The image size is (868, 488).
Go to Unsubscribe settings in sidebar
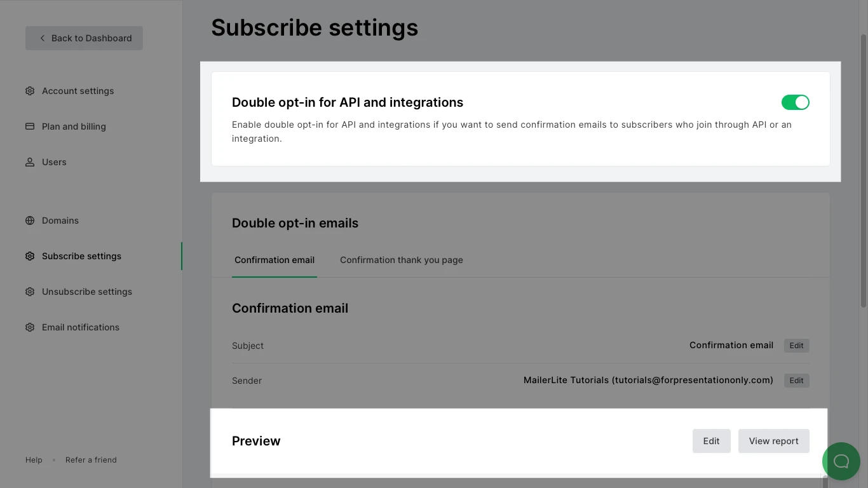[x=87, y=292]
